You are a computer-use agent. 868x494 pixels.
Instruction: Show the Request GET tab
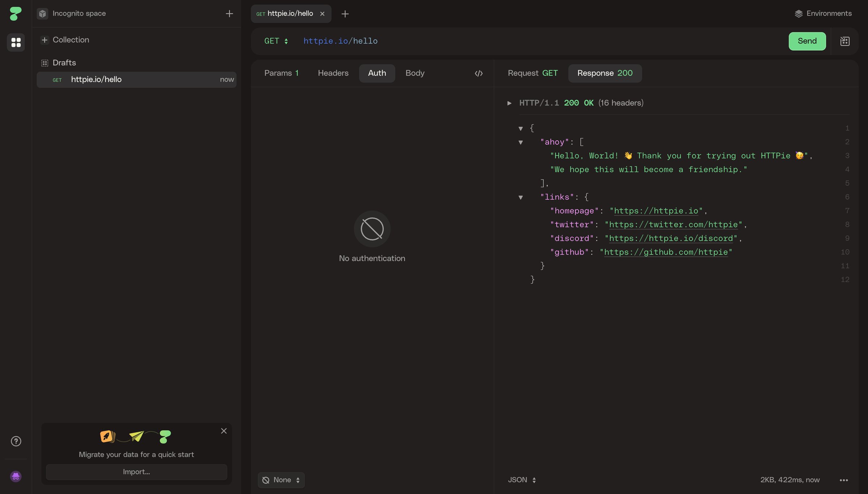coord(533,73)
